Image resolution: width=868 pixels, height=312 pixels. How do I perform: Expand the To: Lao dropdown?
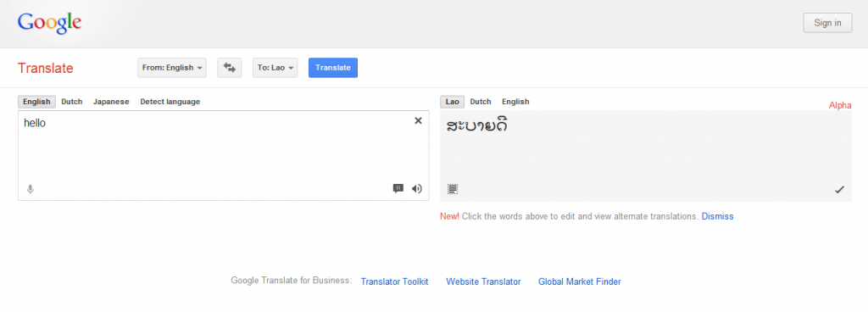[x=275, y=68]
